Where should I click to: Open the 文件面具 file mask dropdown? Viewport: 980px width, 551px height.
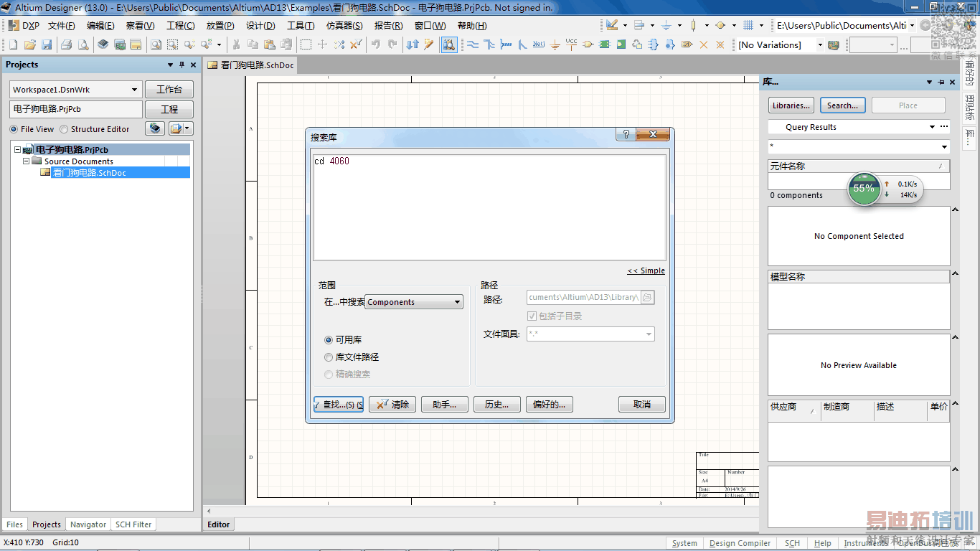pos(649,334)
